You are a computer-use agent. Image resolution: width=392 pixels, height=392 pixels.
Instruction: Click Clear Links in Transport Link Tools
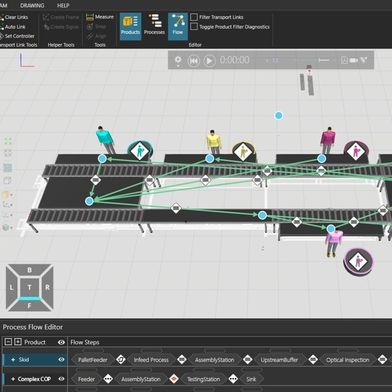click(14, 17)
